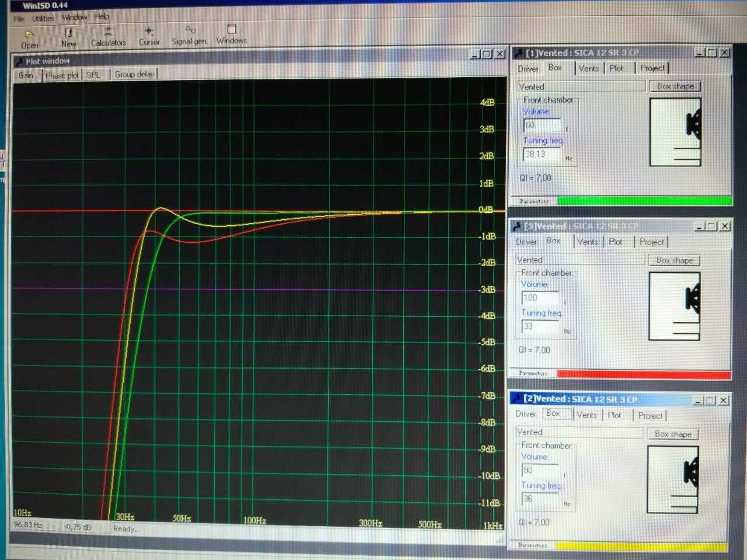Open the Utilities menu
747x560 pixels.
coord(43,18)
